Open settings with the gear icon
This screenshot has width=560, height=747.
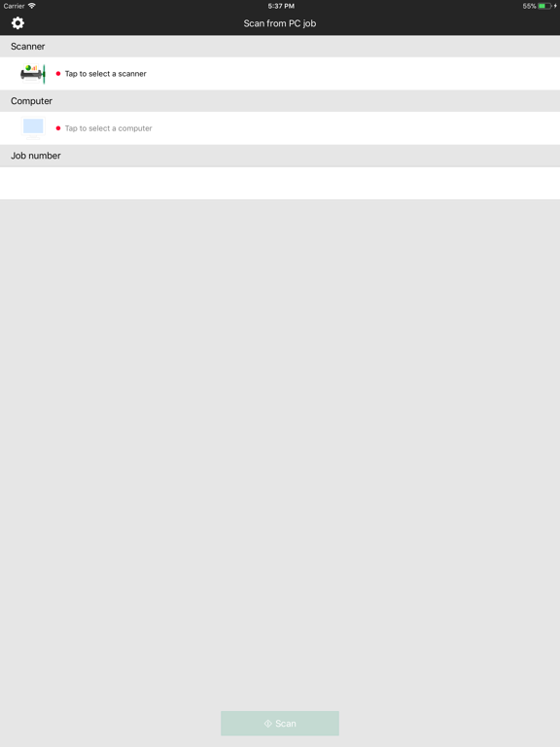point(17,23)
